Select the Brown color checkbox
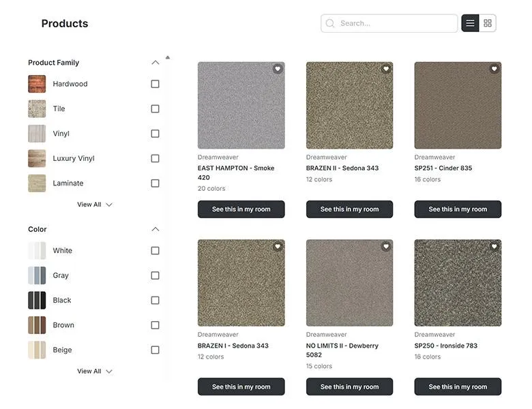Image resolution: width=532 pixels, height=409 pixels. click(155, 325)
